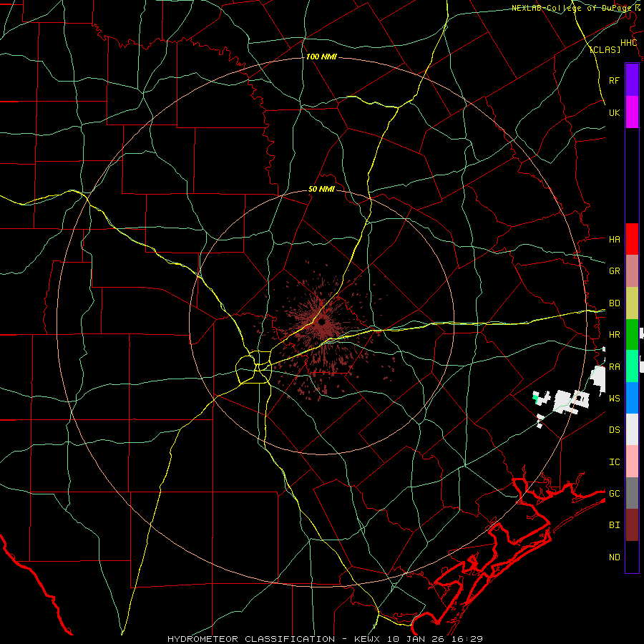
Task: Click the DS legend label
Action: pos(614,429)
